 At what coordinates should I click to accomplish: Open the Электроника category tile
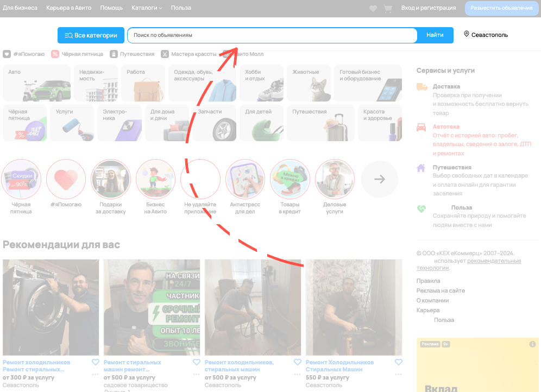119,123
